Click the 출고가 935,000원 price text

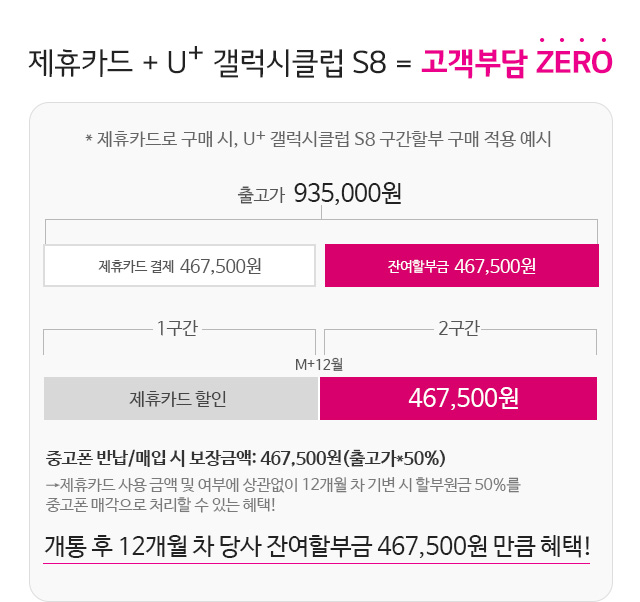point(320,193)
